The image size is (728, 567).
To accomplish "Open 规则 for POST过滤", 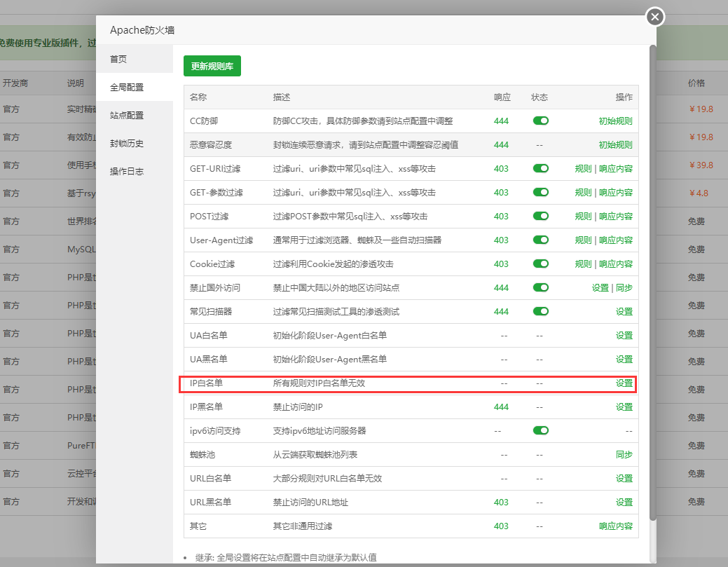I will pyautogui.click(x=583, y=217).
